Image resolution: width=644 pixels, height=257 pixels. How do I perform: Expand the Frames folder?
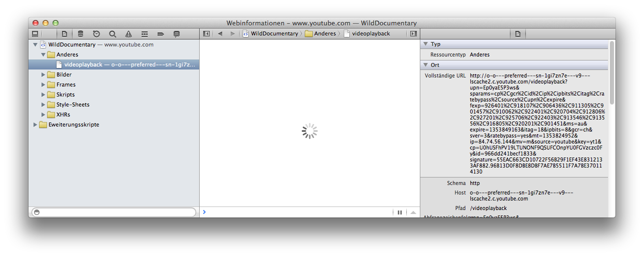(43, 84)
